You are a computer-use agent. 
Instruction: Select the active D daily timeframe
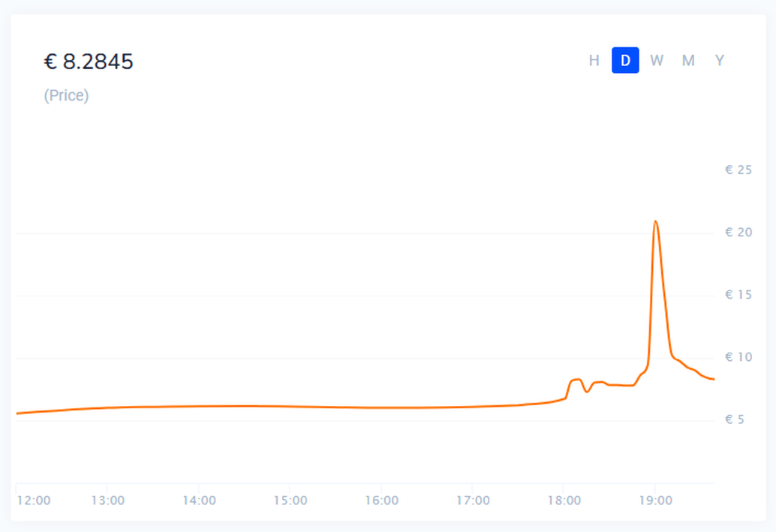click(x=625, y=61)
